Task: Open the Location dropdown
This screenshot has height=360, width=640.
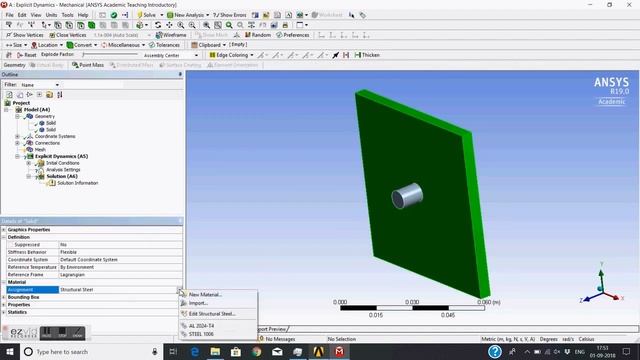Action: click(47, 45)
